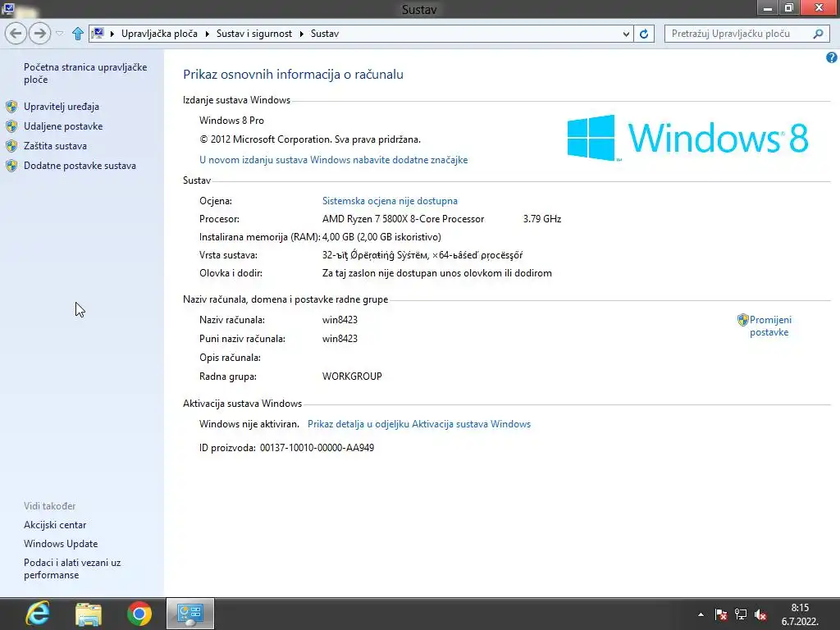This screenshot has width=840, height=630.
Task: Open Zaštita sustava link
Action: (55, 146)
